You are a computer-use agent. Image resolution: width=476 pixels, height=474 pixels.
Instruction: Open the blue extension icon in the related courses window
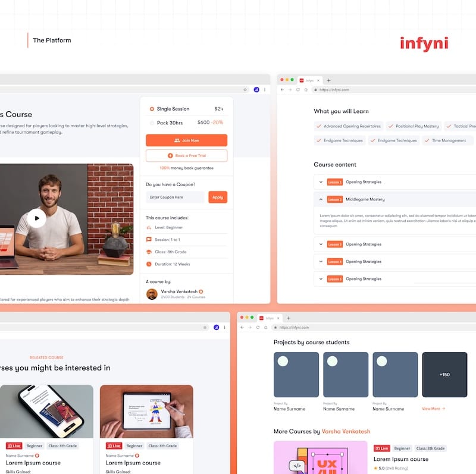(217, 327)
